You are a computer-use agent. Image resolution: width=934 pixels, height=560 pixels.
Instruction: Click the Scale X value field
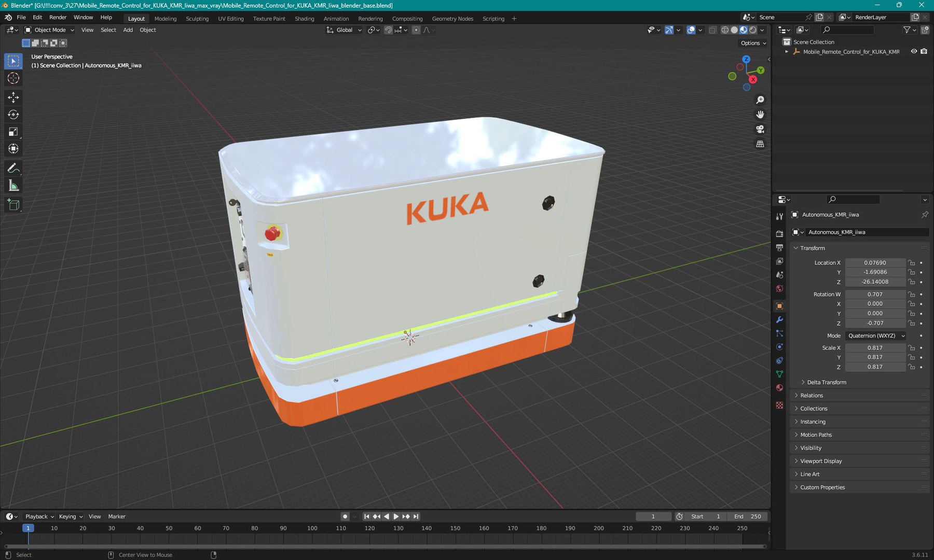click(x=875, y=348)
